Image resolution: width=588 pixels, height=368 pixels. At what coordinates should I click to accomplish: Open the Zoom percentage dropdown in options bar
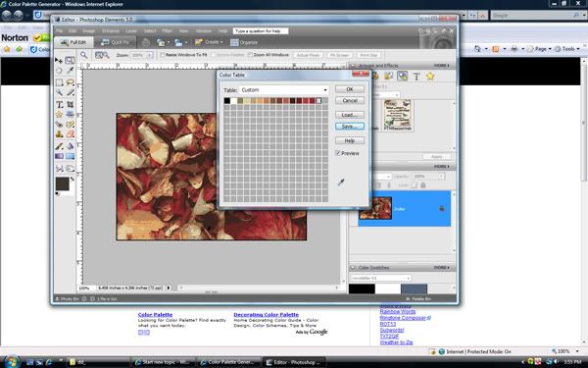click(150, 55)
